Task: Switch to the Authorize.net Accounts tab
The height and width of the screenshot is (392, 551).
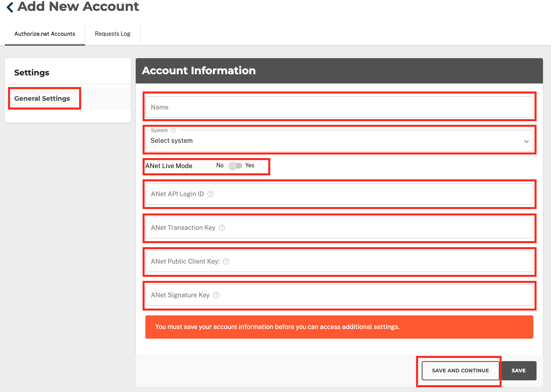Action: click(45, 34)
